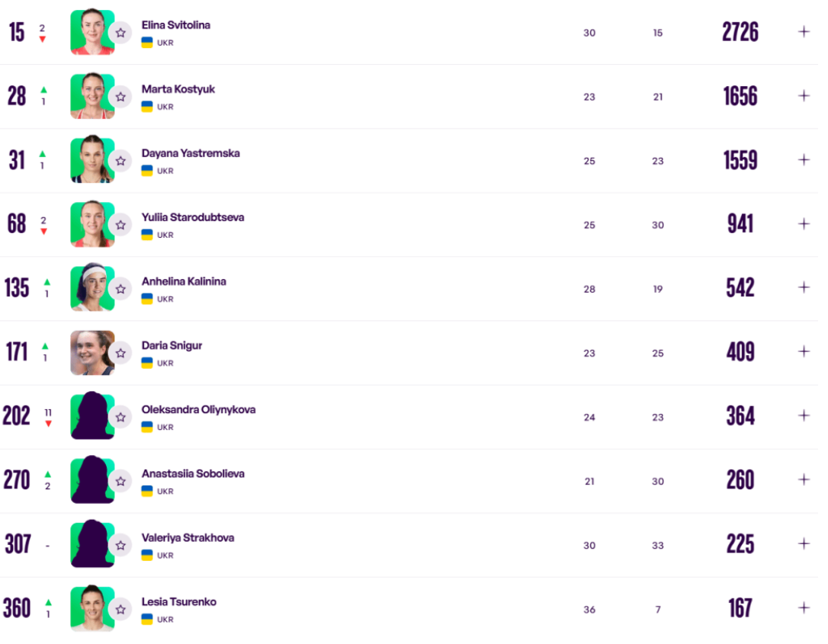Favorite Elina Svitolina with the star icon
The image size is (828, 644).
point(120,34)
